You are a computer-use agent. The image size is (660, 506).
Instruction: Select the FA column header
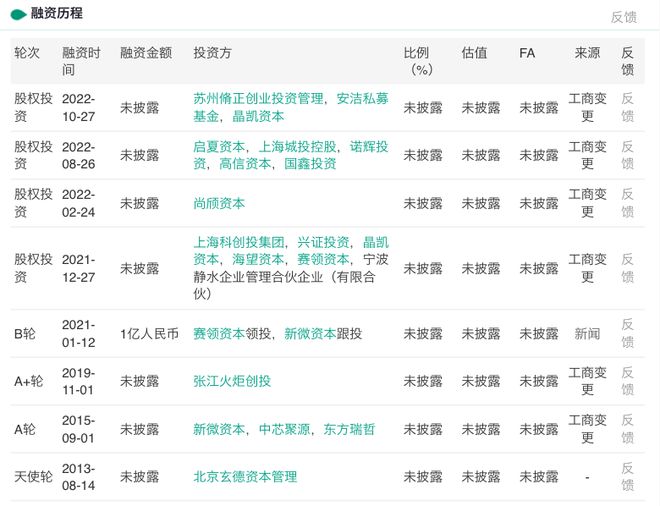527,53
